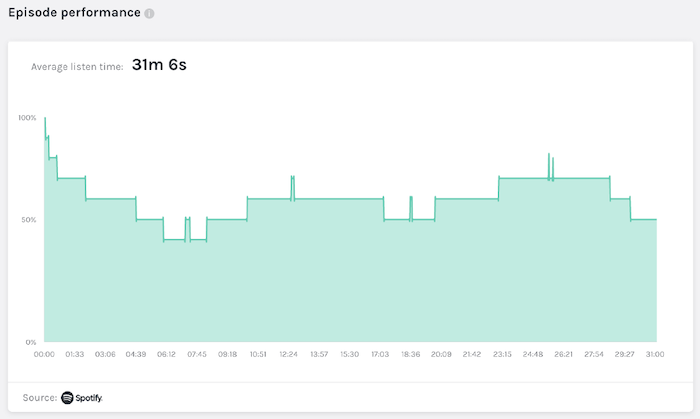
Task: Click the 29:27 time axis label
Action: [624, 354]
